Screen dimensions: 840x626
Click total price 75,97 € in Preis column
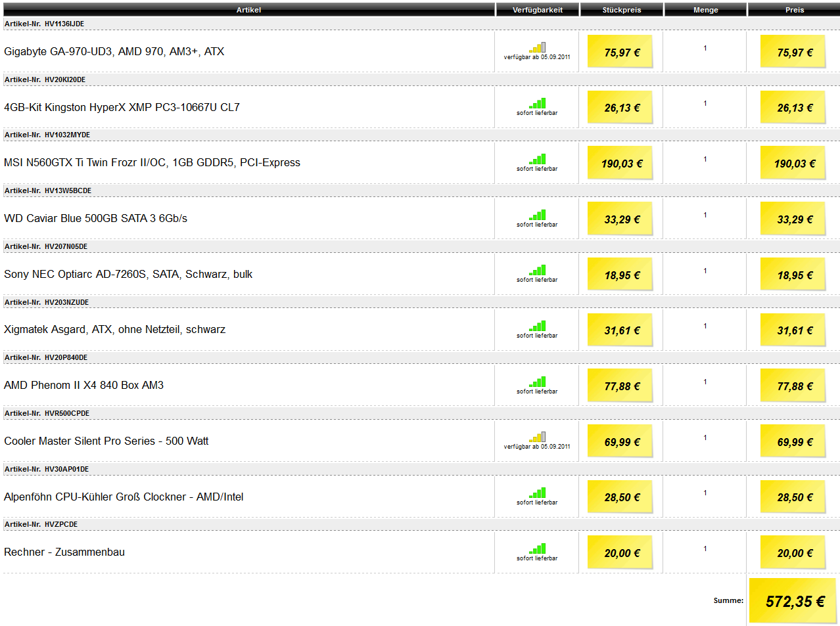click(793, 51)
